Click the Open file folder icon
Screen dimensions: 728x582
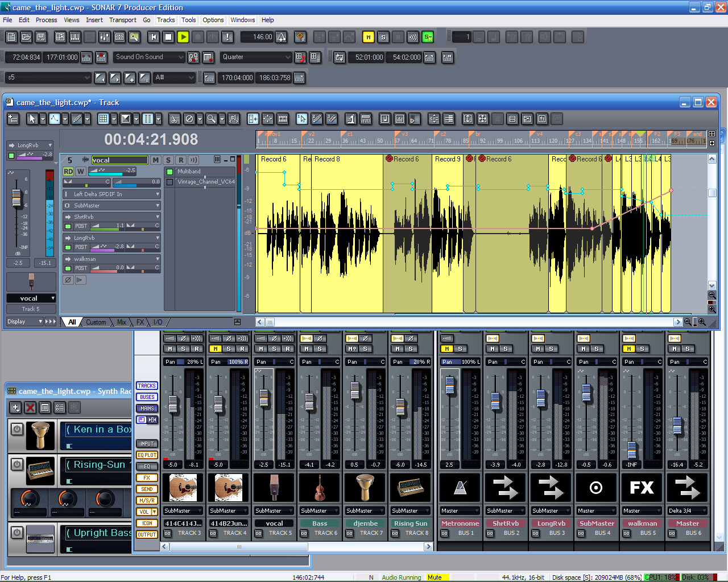[x=26, y=37]
